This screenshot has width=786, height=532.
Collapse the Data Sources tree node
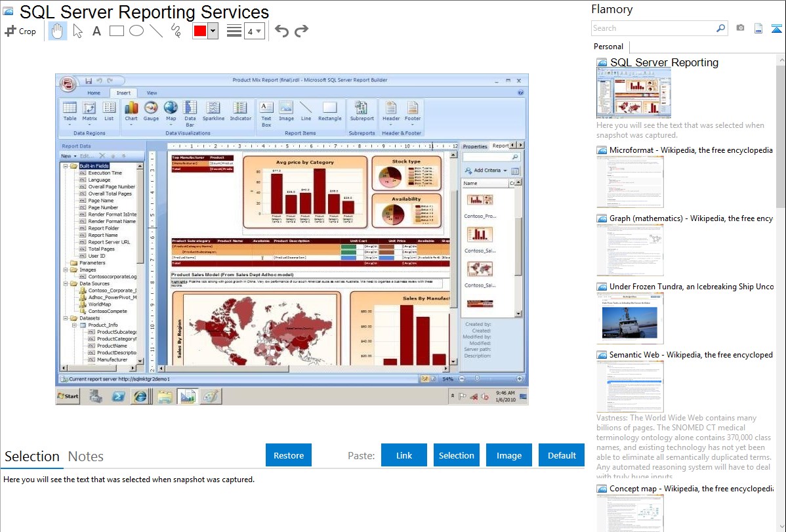(66, 284)
